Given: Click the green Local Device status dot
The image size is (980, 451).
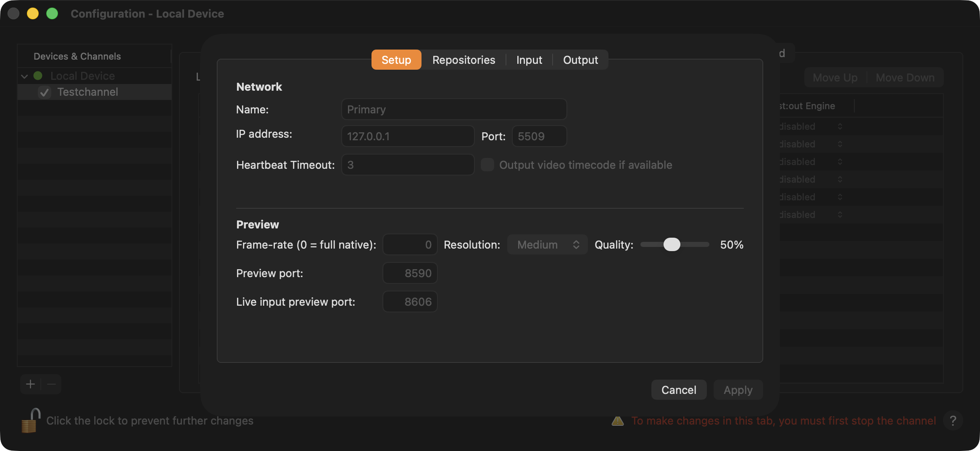Looking at the screenshot, I should click(38, 76).
